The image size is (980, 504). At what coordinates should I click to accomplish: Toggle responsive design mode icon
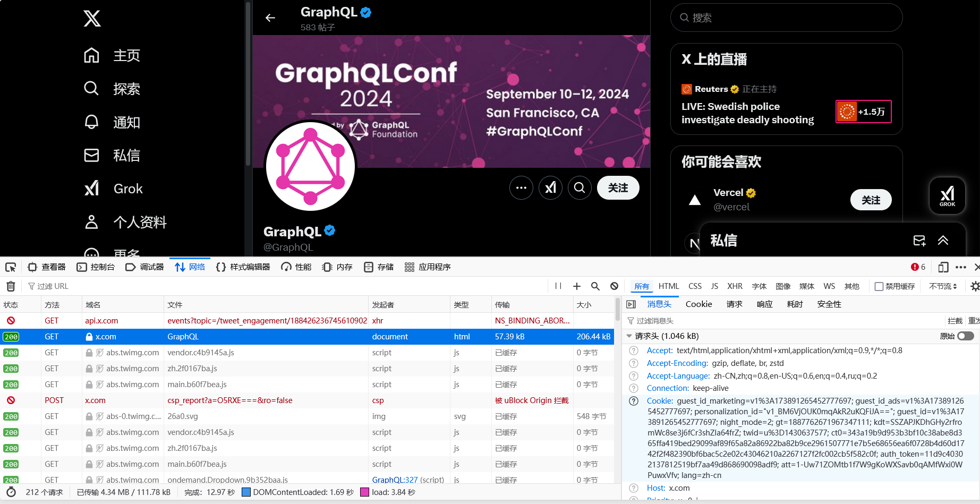click(943, 267)
